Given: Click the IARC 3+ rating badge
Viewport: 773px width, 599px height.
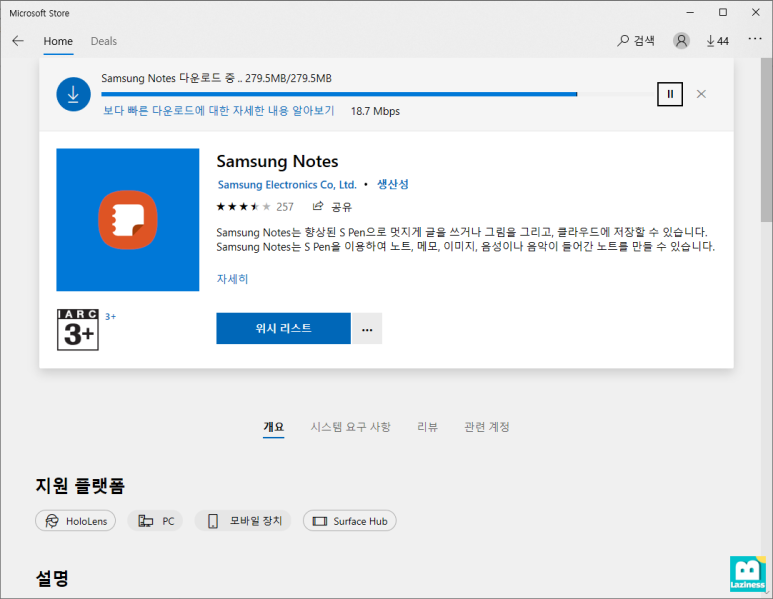Looking at the screenshot, I should pyautogui.click(x=78, y=330).
